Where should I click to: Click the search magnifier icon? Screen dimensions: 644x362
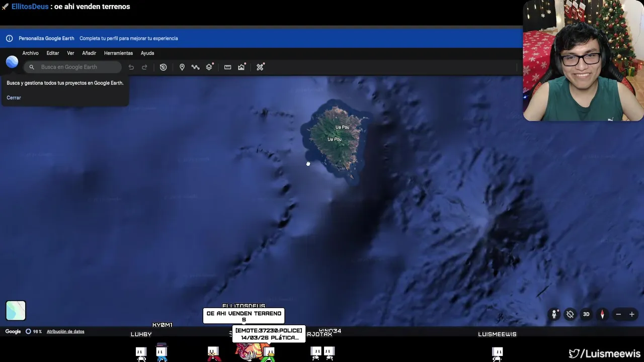[32, 67]
